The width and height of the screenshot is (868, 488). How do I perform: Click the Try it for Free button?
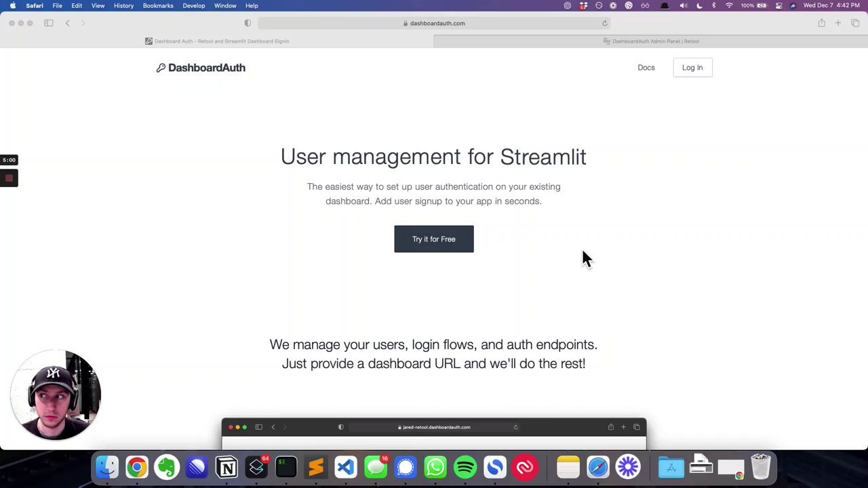[x=434, y=239]
